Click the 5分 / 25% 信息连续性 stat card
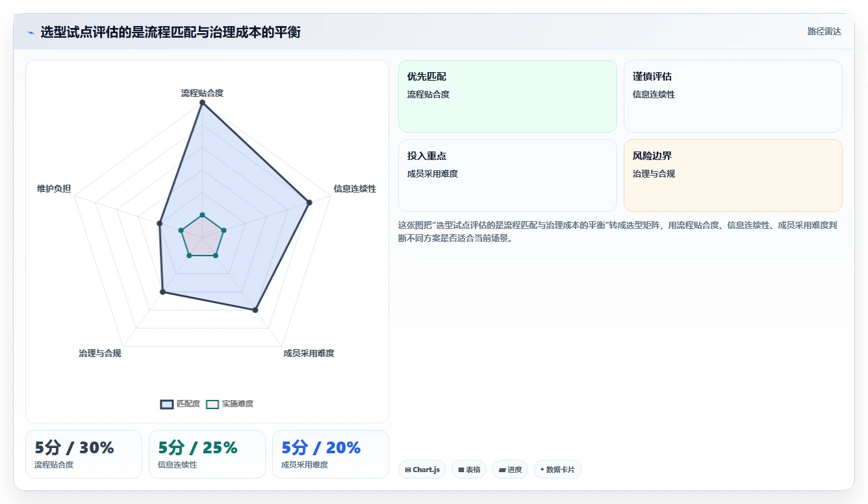The image size is (868, 504). (x=207, y=454)
